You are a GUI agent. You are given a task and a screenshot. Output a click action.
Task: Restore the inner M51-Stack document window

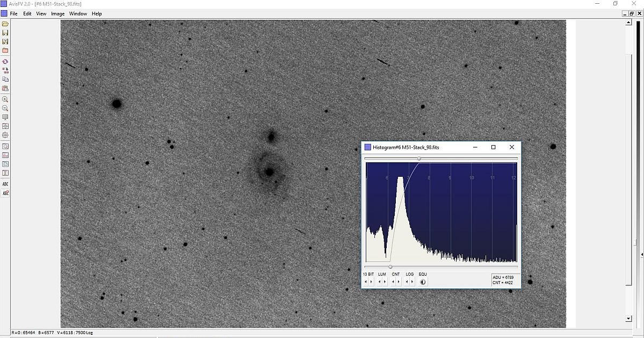(x=632, y=13)
